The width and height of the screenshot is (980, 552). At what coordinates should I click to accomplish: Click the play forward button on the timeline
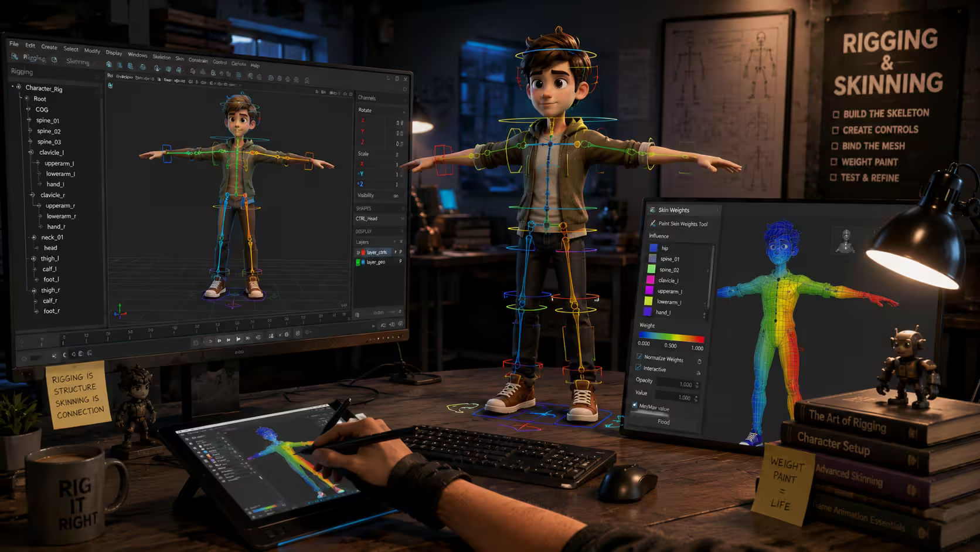(237, 339)
